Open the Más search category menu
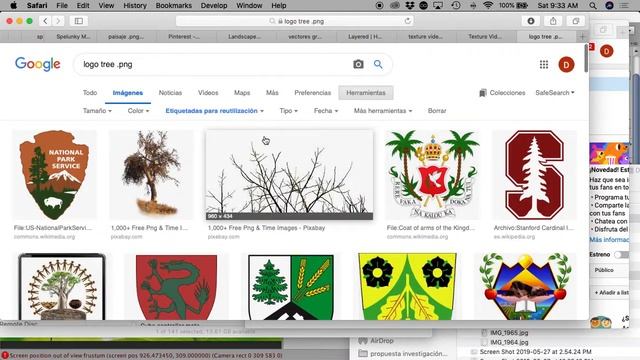This screenshot has width=640, height=360. [x=272, y=93]
